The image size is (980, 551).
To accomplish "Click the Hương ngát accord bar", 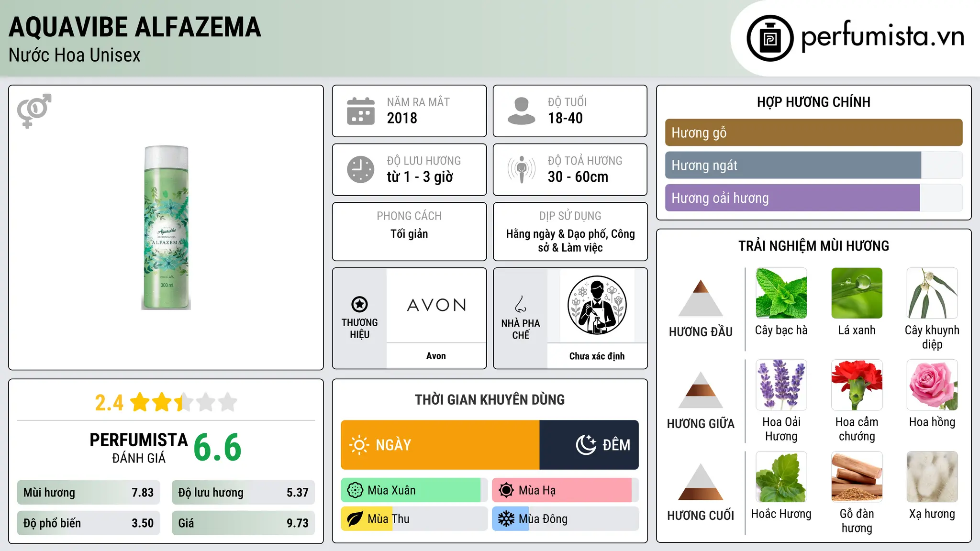I will (x=814, y=165).
